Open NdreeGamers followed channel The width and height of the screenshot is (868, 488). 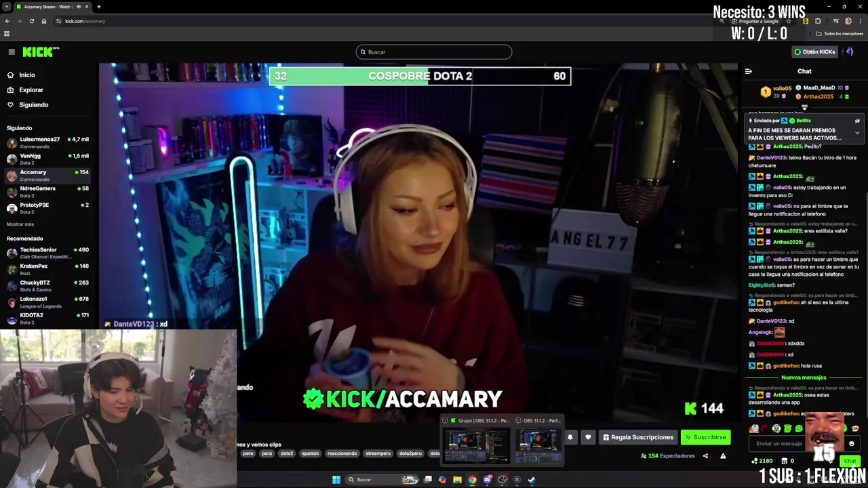47,191
